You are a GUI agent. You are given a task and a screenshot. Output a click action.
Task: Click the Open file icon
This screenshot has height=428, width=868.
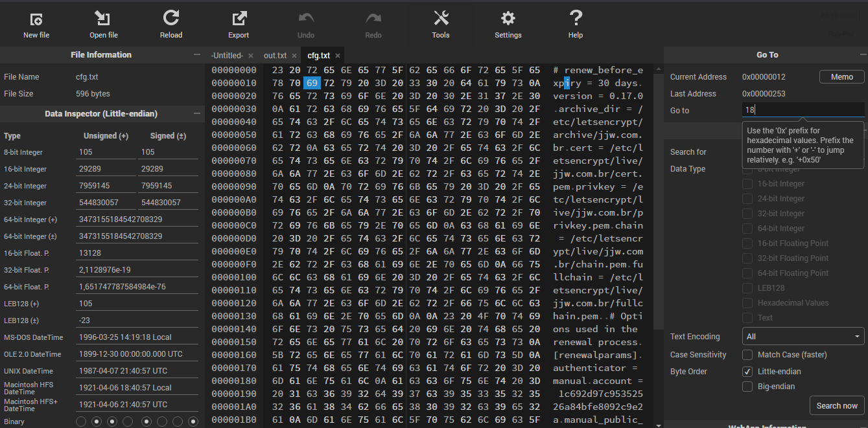[103, 19]
